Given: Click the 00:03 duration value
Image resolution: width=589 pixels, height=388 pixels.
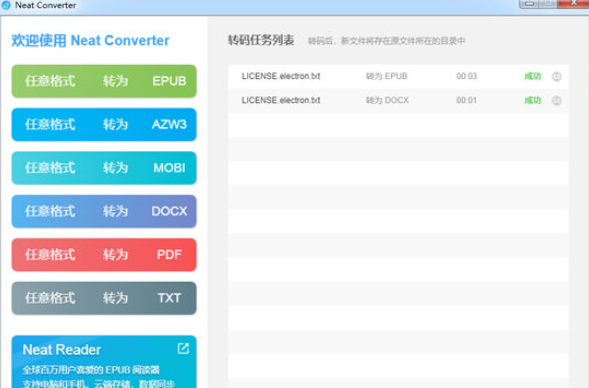Looking at the screenshot, I should pos(467,76).
